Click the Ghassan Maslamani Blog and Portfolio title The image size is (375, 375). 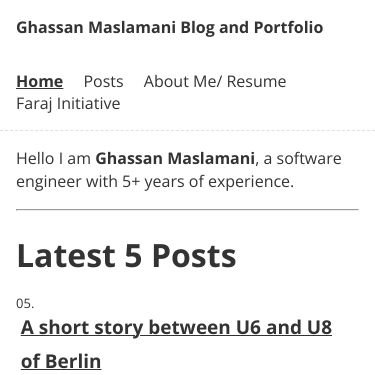coord(169,28)
